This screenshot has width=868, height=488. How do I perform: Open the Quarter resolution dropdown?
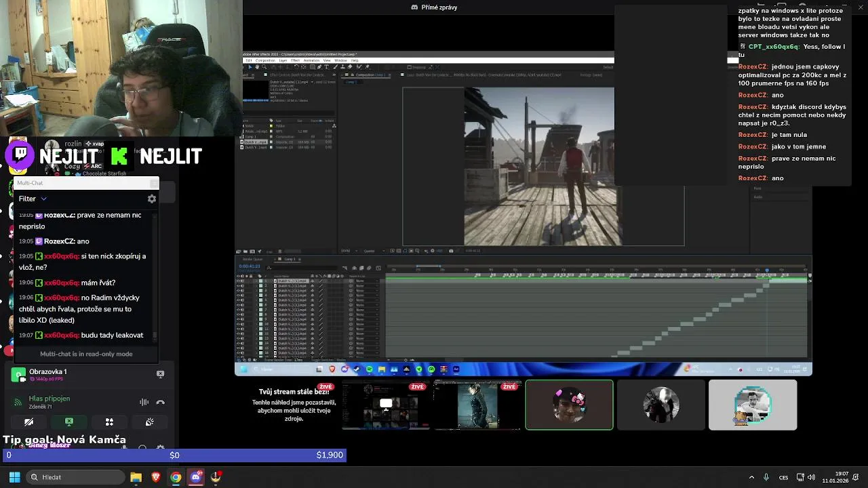tap(374, 251)
